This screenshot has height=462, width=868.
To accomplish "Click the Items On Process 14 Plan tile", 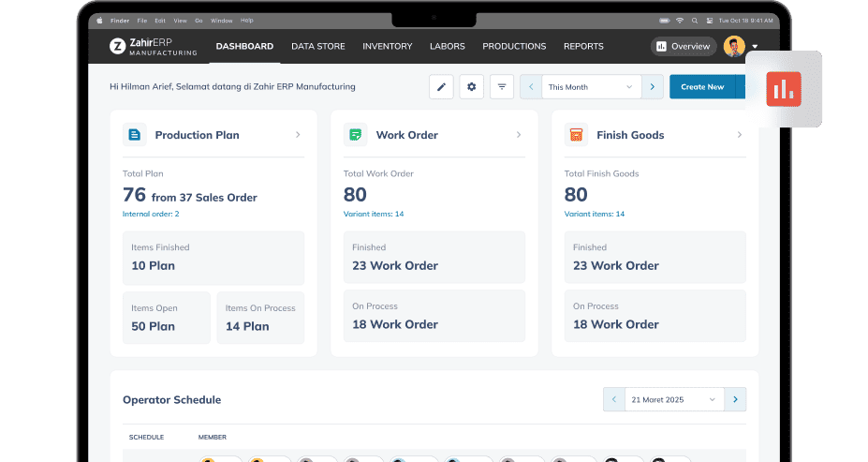I will (260, 318).
